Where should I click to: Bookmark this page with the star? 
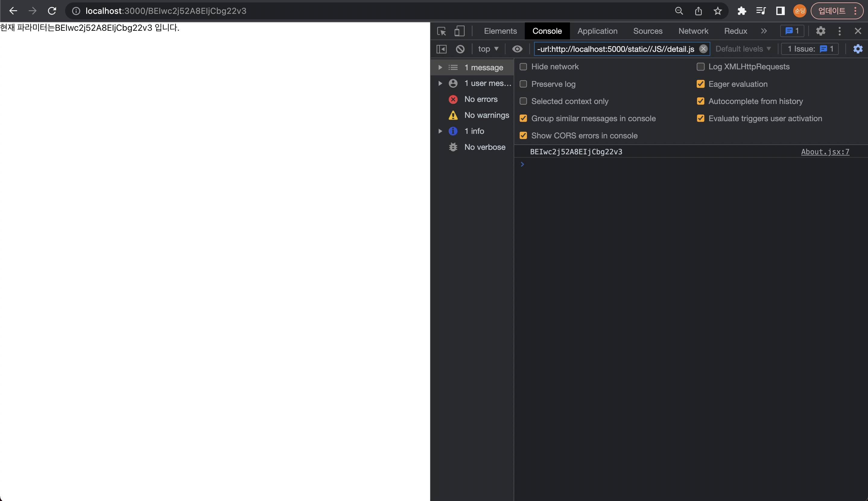718,11
